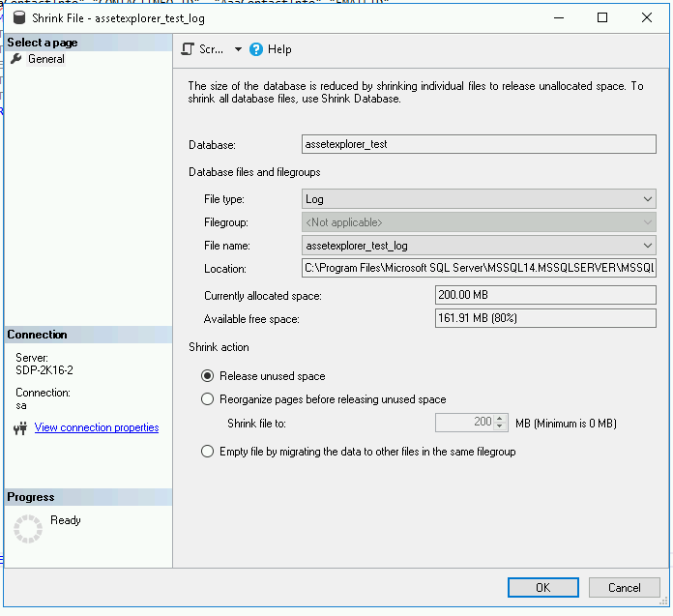This screenshot has width=673, height=616.
Task: Click the Ready progress spinner icon
Action: (x=28, y=528)
